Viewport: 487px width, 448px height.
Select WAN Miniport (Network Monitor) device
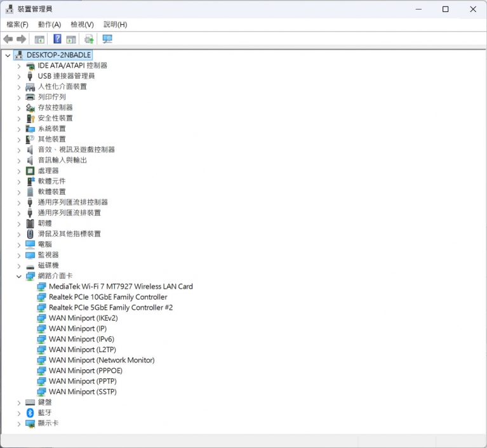pos(102,360)
